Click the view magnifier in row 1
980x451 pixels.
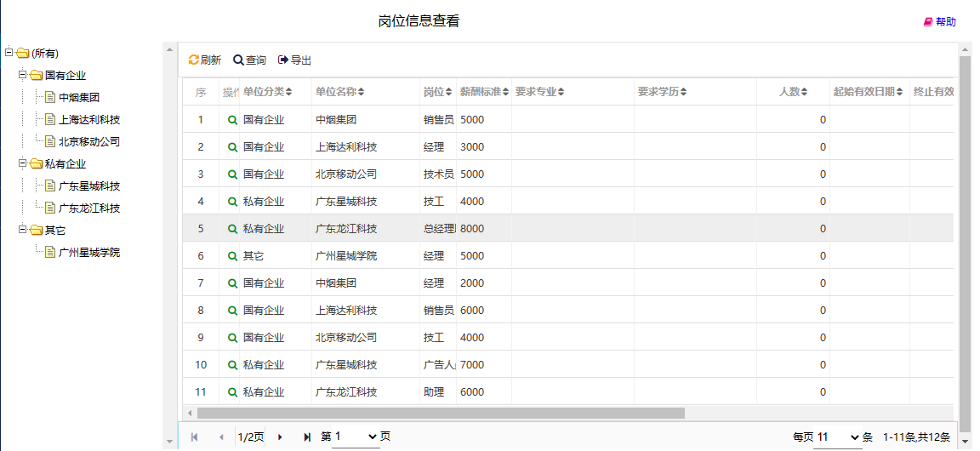[232, 120]
